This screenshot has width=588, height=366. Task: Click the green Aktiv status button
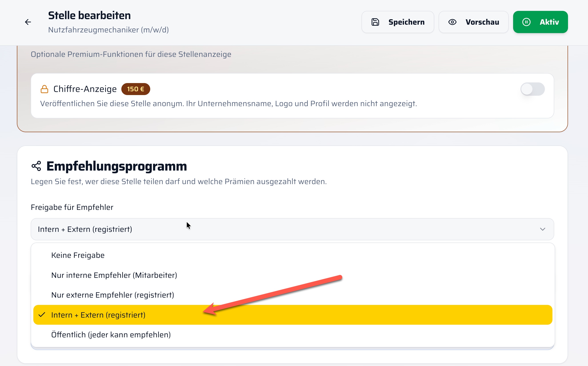(x=540, y=22)
